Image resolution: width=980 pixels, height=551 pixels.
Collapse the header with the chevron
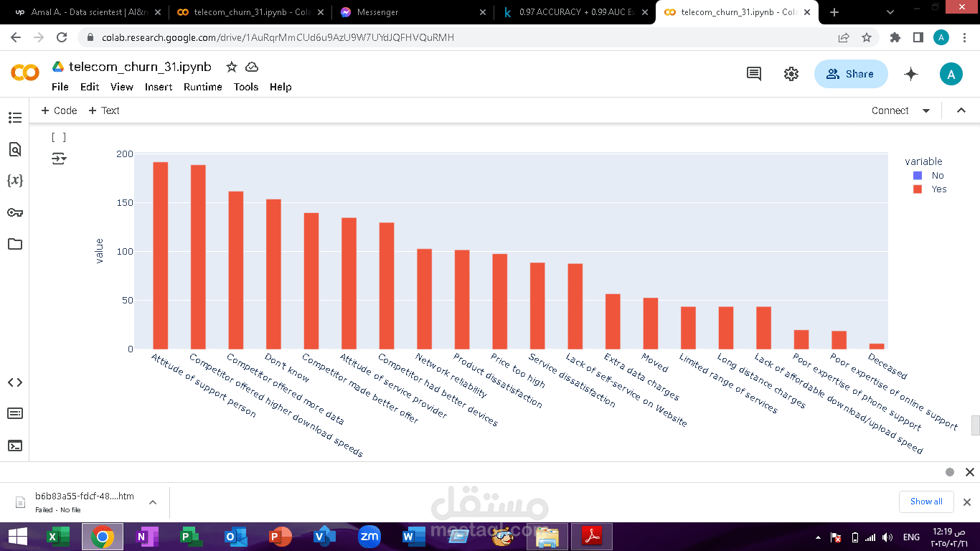pos(961,110)
